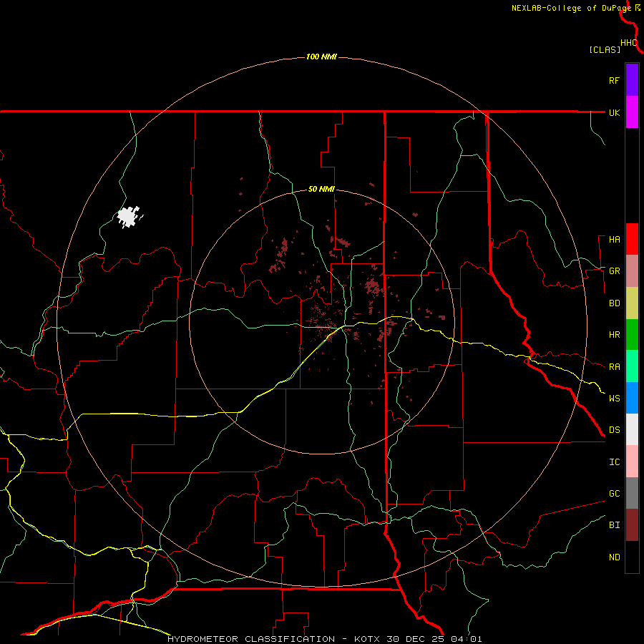Click the UK magenta legend swatch
This screenshot has width=644, height=644.
632,112
